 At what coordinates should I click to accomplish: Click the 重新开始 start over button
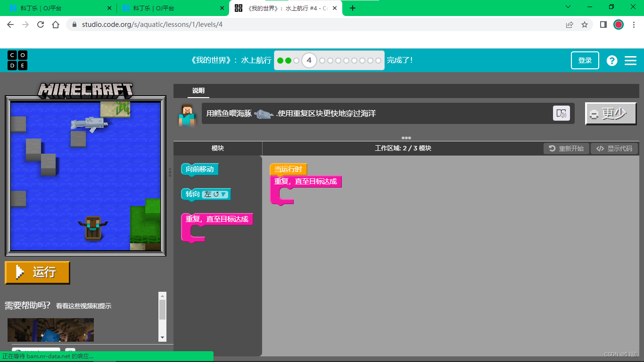tap(566, 148)
